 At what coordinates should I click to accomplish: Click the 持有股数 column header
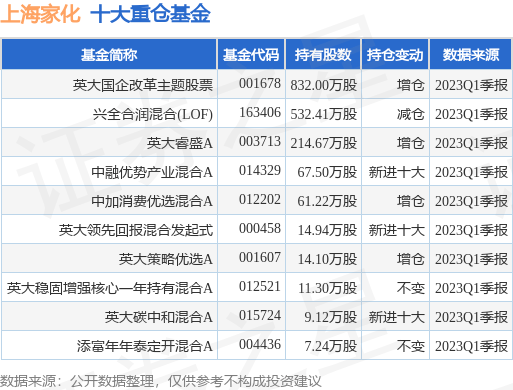(323, 55)
